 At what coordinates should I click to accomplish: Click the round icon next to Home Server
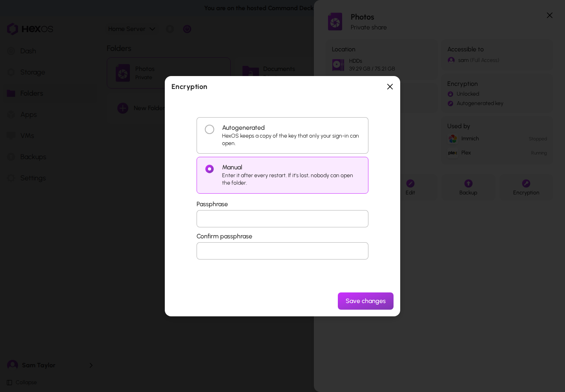tap(170, 29)
